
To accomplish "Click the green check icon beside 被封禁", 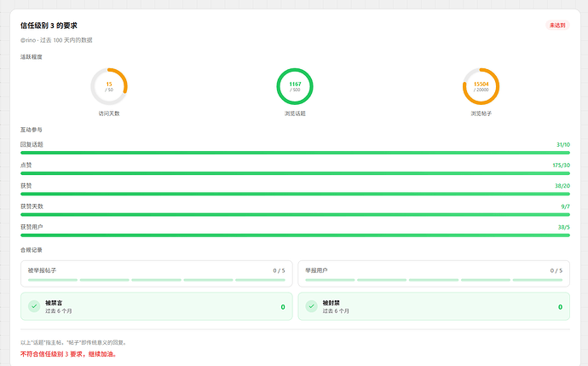I will click(x=311, y=306).
